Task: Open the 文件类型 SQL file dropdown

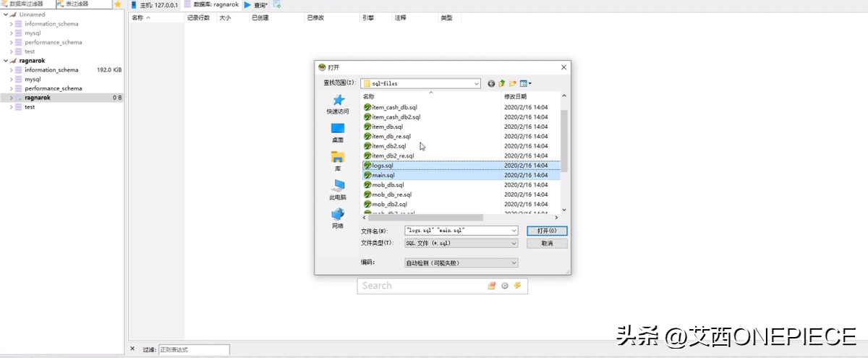Action: [x=514, y=244]
